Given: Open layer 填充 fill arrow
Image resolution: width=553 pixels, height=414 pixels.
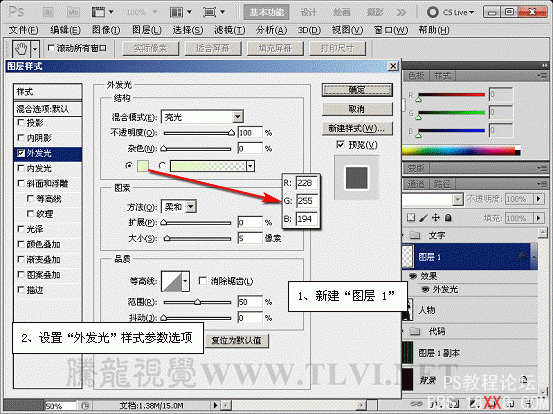Looking at the screenshot, I should pos(539,218).
